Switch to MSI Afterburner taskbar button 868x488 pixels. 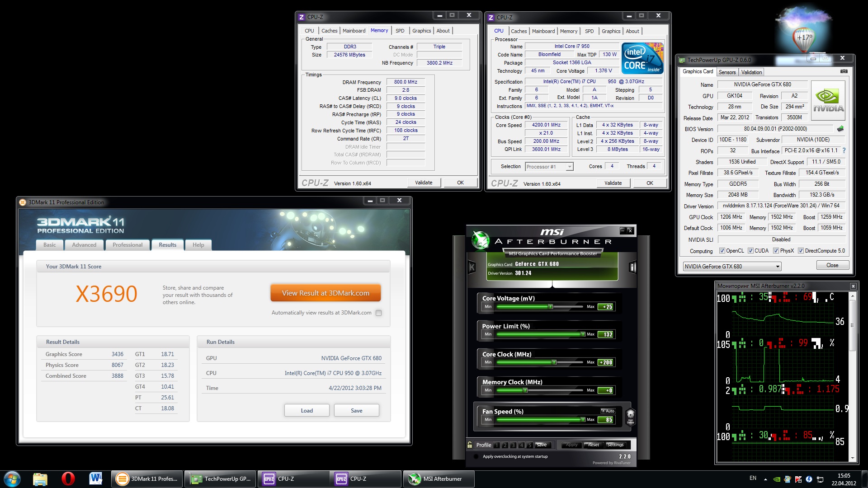439,479
